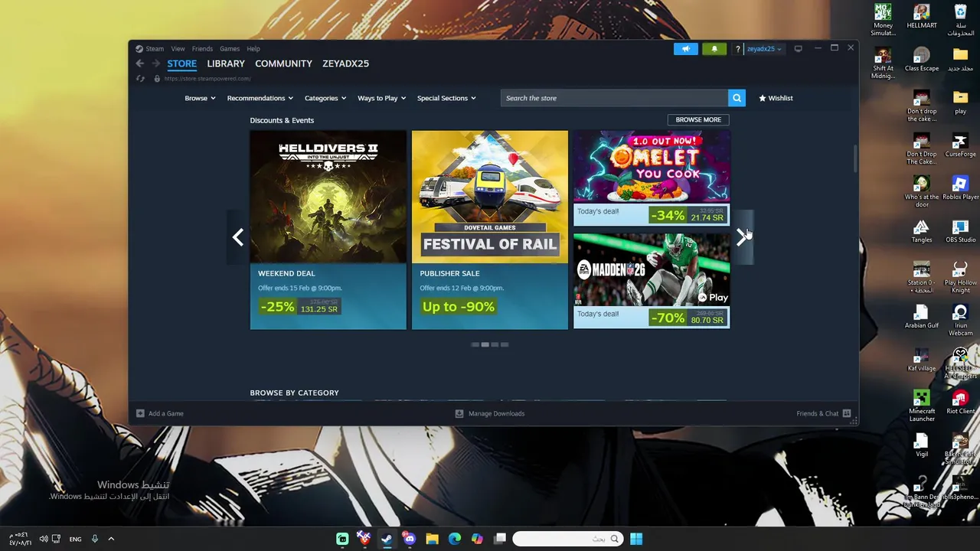Open the OBS Studio desktop icon
The height and width of the screenshot is (551, 980).
coord(960,231)
